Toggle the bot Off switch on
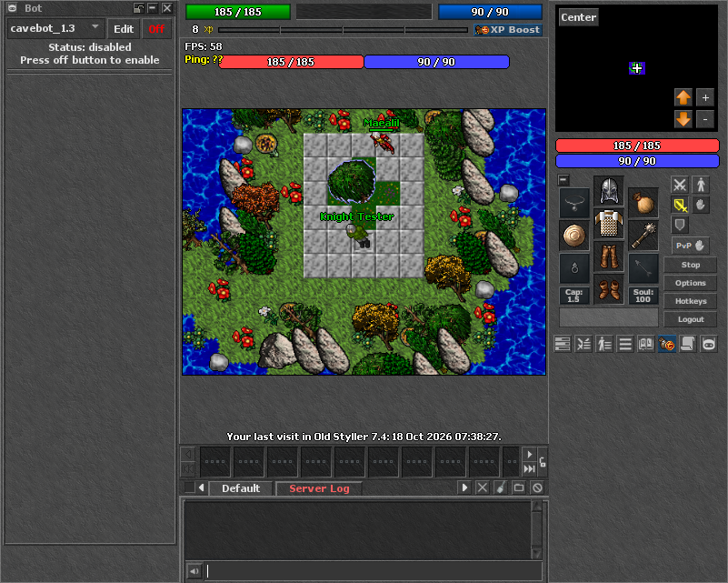This screenshot has height=583, width=728. [x=156, y=29]
